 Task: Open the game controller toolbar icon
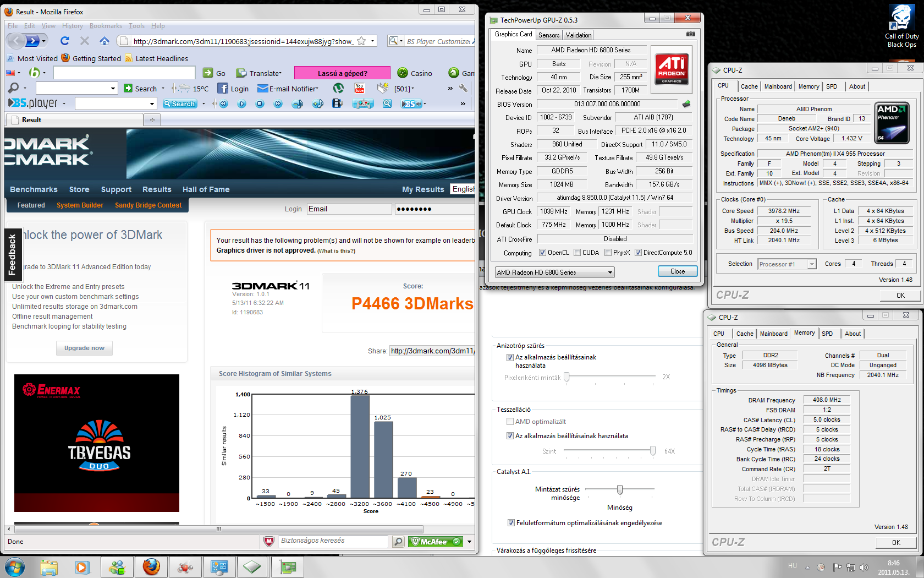(x=362, y=103)
